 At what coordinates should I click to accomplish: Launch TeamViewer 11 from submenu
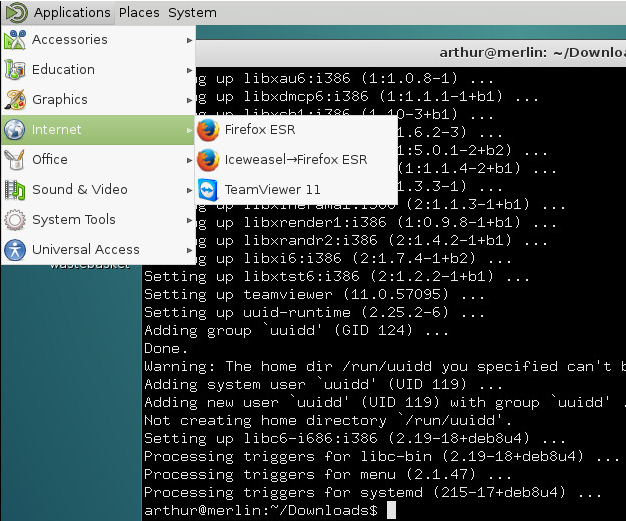tap(296, 190)
